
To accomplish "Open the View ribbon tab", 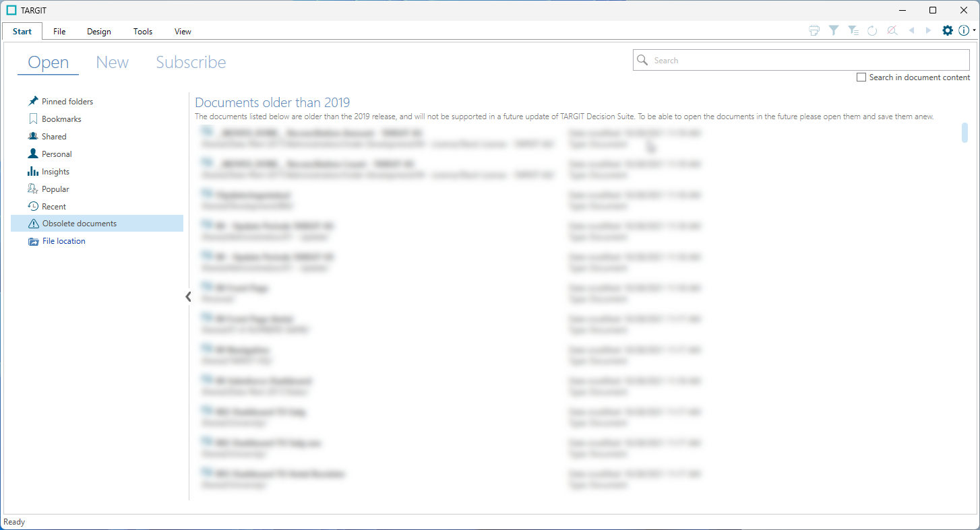I will (x=183, y=31).
